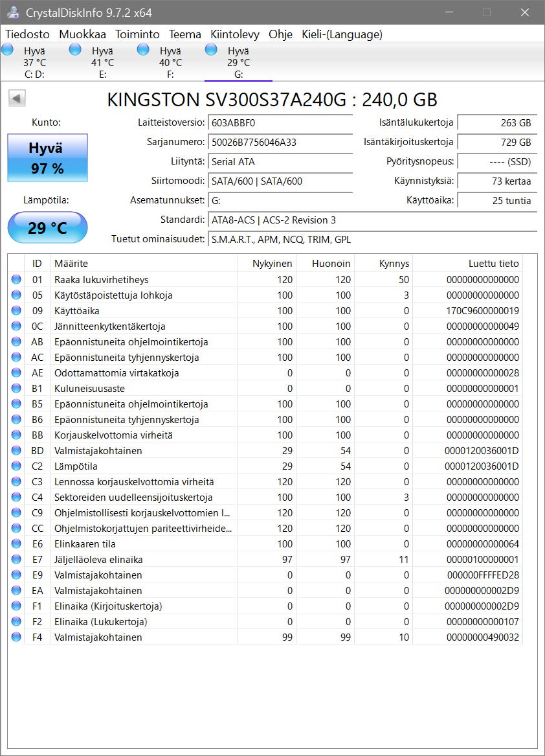Open the Teema menu
Image resolution: width=545 pixels, height=756 pixels.
point(185,34)
